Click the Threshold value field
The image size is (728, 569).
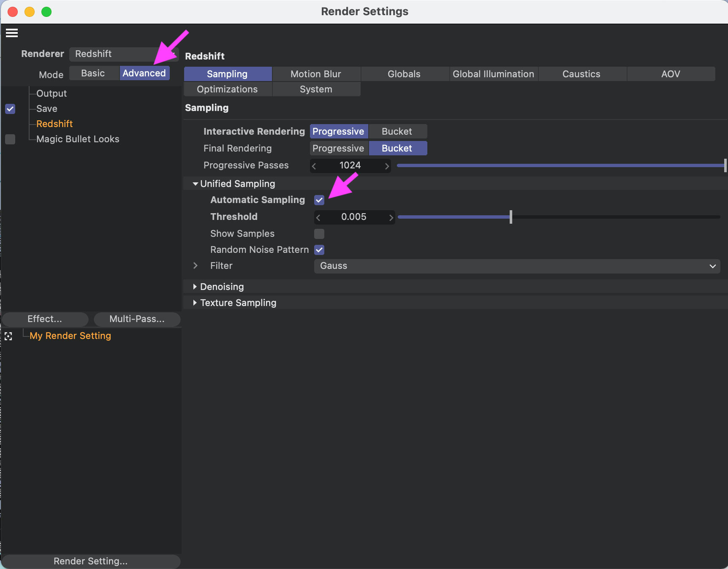[x=354, y=217]
